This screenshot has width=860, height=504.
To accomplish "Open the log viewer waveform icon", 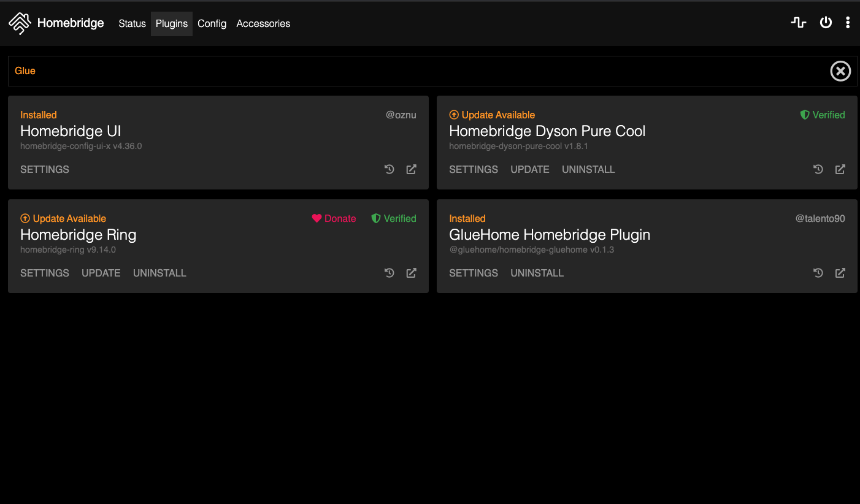I will (798, 23).
